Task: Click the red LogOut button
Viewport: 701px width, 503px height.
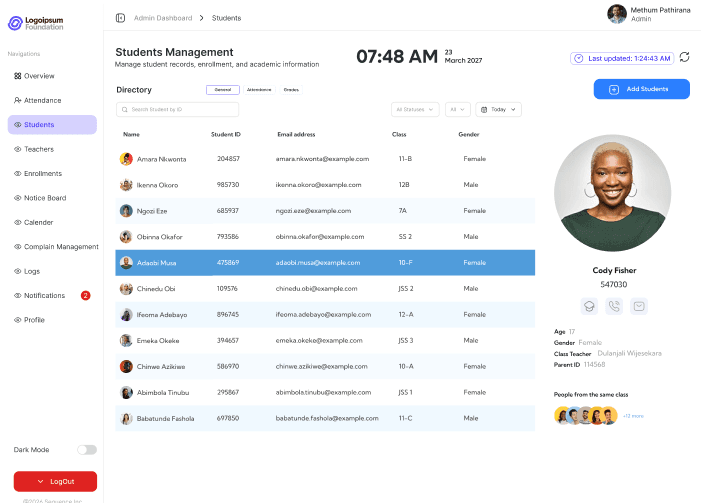Action: 55,482
